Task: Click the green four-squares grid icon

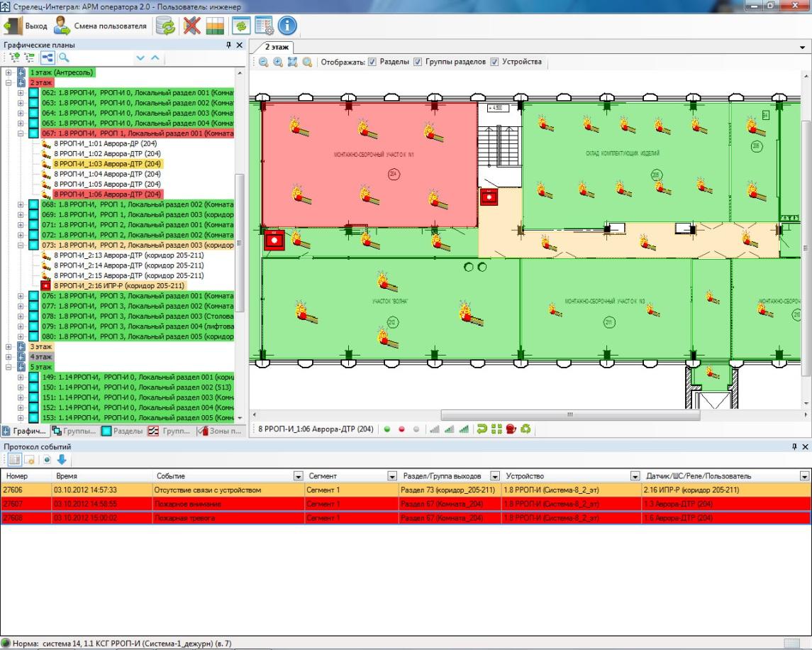Action: [x=496, y=429]
